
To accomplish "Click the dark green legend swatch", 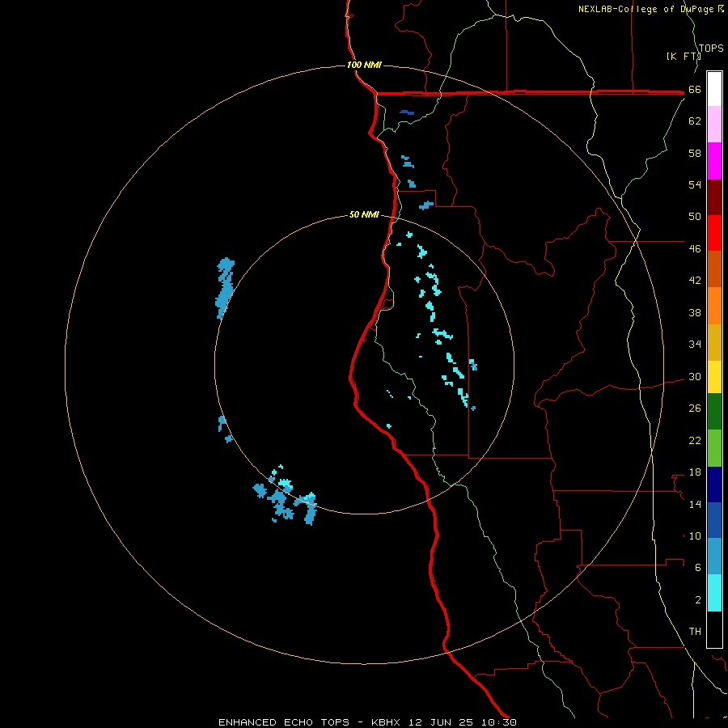I will coord(714,412).
